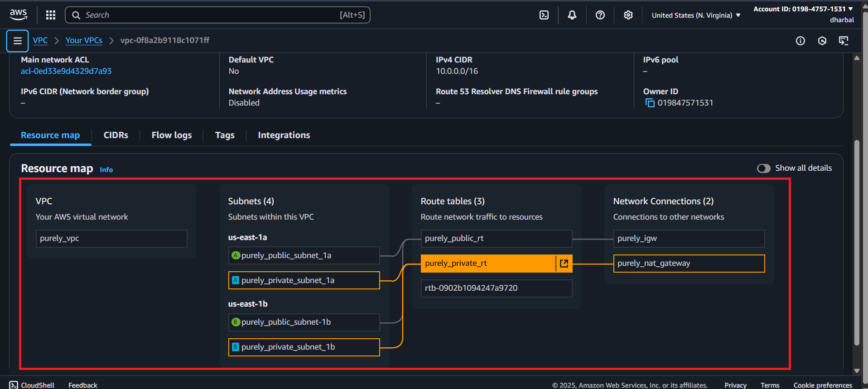Switch to the Tags tab

(225, 135)
